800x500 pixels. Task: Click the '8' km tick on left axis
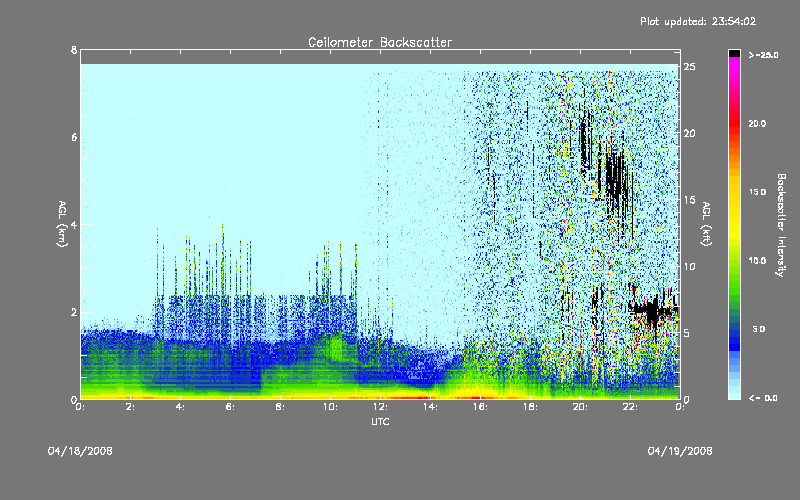[x=74, y=50]
